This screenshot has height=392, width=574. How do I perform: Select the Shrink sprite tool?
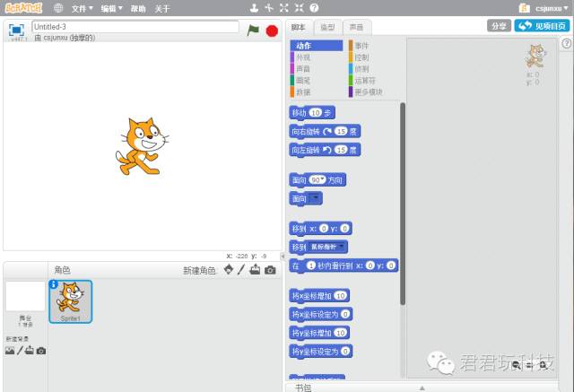click(x=299, y=8)
